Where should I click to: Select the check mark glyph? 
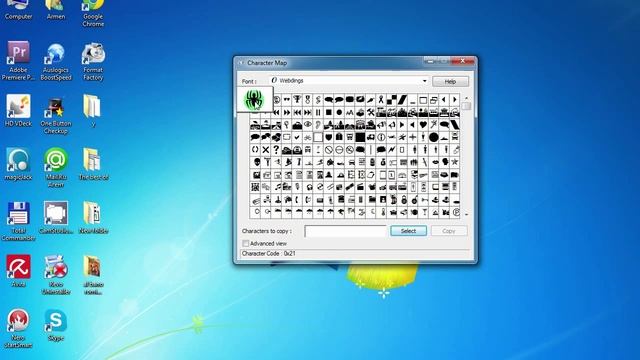(x=297, y=137)
